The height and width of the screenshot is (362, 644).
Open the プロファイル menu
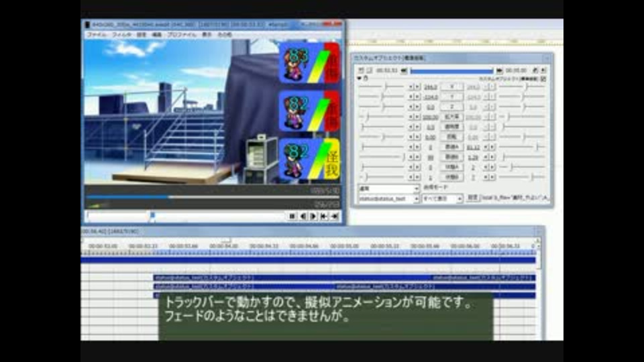tap(182, 35)
